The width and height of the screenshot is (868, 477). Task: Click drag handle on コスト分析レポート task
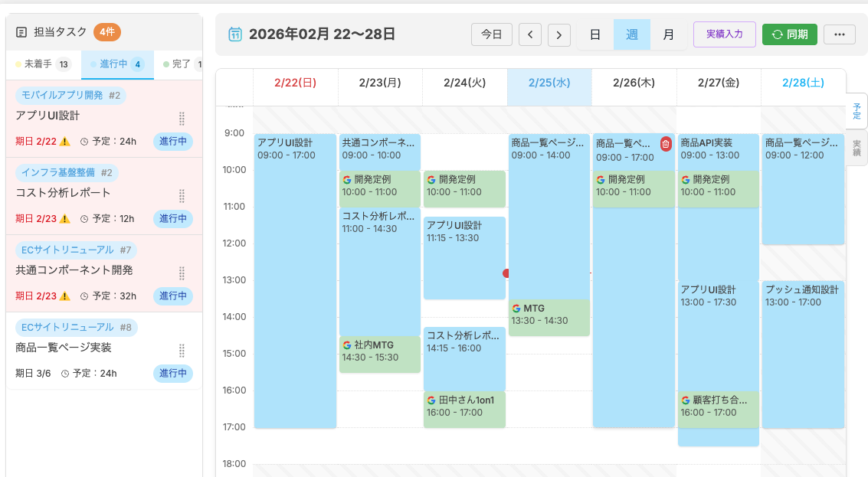182,196
